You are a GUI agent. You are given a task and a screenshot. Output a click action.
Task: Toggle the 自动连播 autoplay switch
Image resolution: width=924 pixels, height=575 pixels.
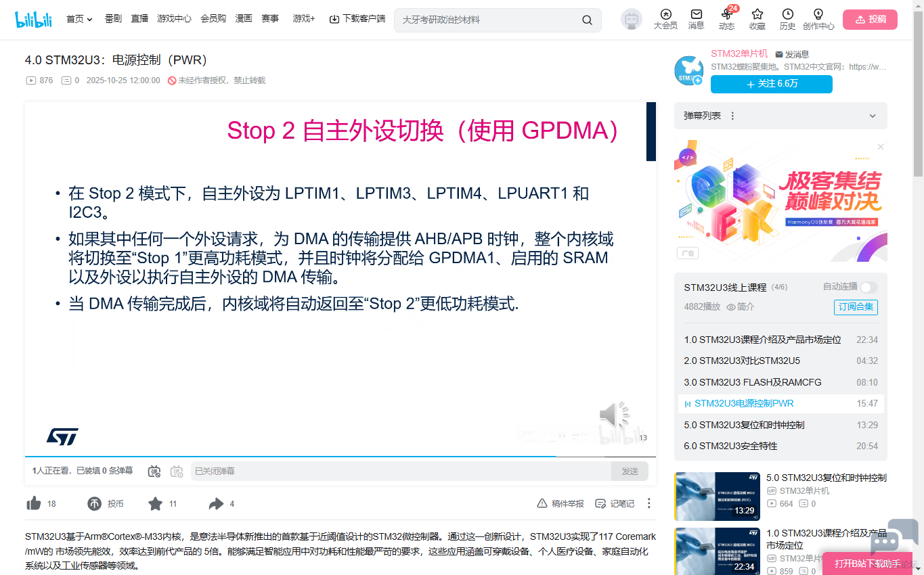[x=868, y=287]
